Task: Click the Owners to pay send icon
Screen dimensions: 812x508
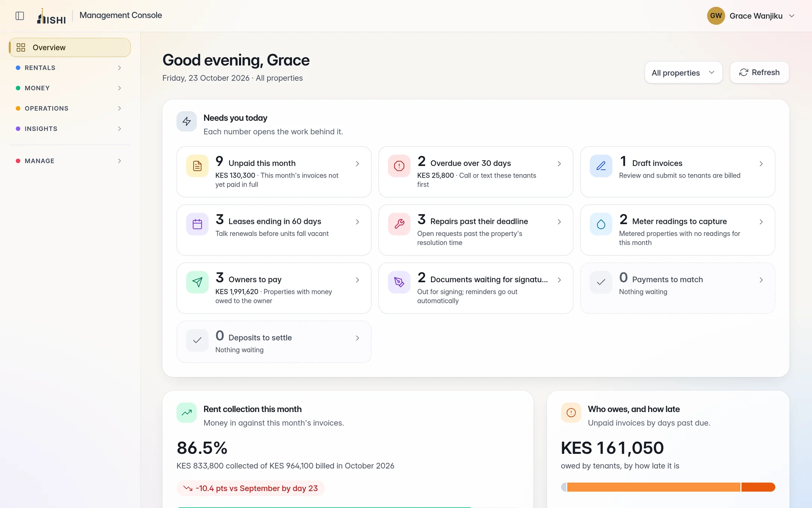Action: click(197, 282)
